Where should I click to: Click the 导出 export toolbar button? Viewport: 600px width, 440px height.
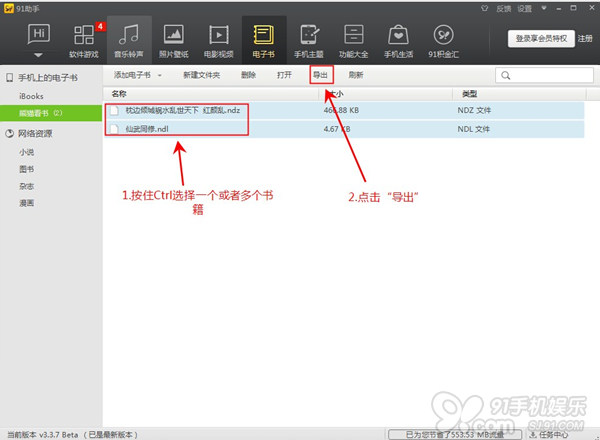321,75
